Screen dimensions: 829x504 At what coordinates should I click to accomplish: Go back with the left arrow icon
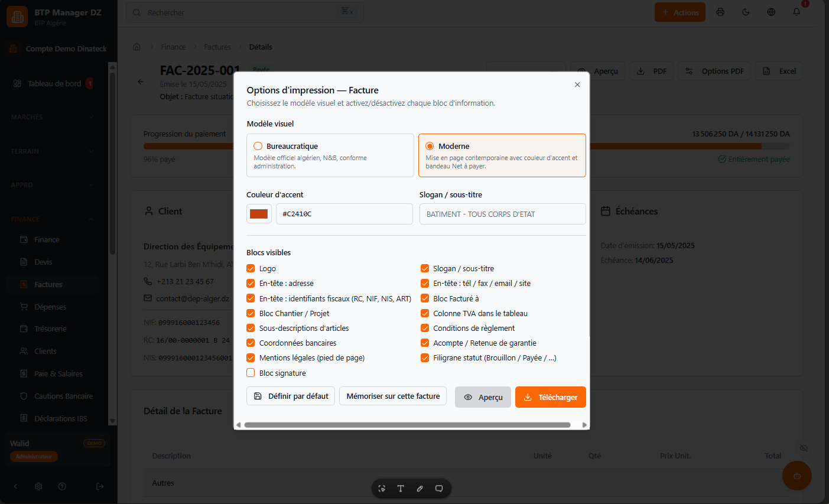141,82
